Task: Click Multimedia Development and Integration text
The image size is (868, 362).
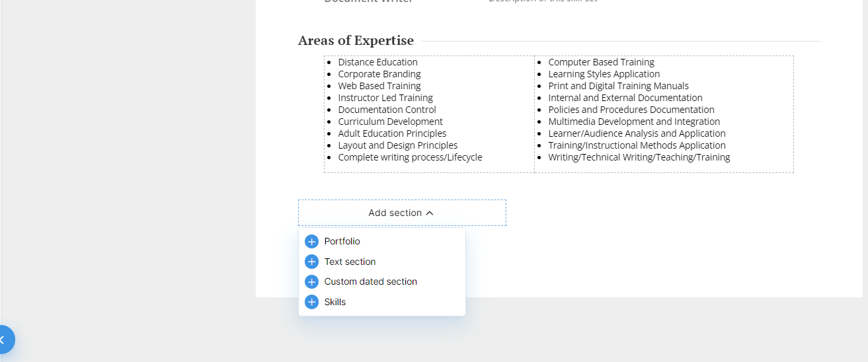Action: (x=634, y=122)
